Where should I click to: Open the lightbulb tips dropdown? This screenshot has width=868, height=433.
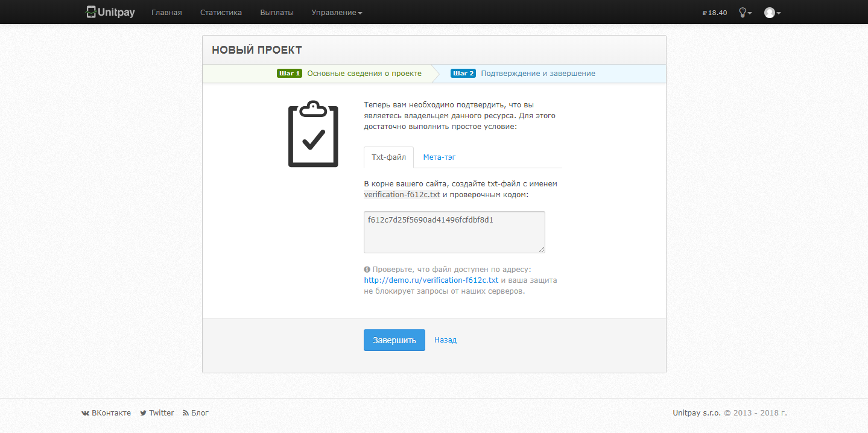(745, 12)
